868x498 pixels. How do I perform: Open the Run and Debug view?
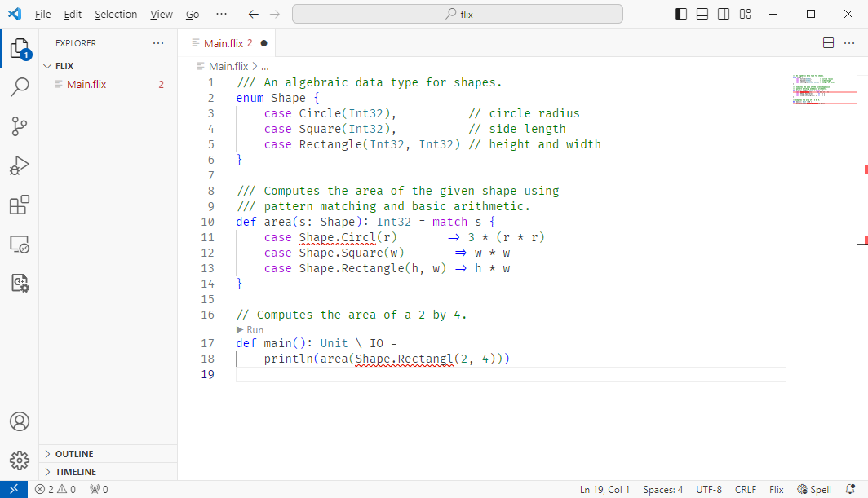20,165
